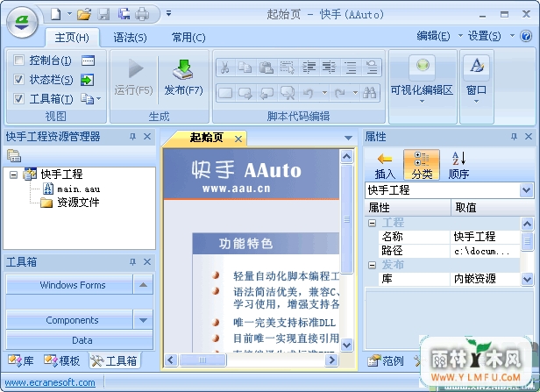Toggle the 状态栏(S) status bar checkbox
Screen dimensions: 540x392
(18, 80)
